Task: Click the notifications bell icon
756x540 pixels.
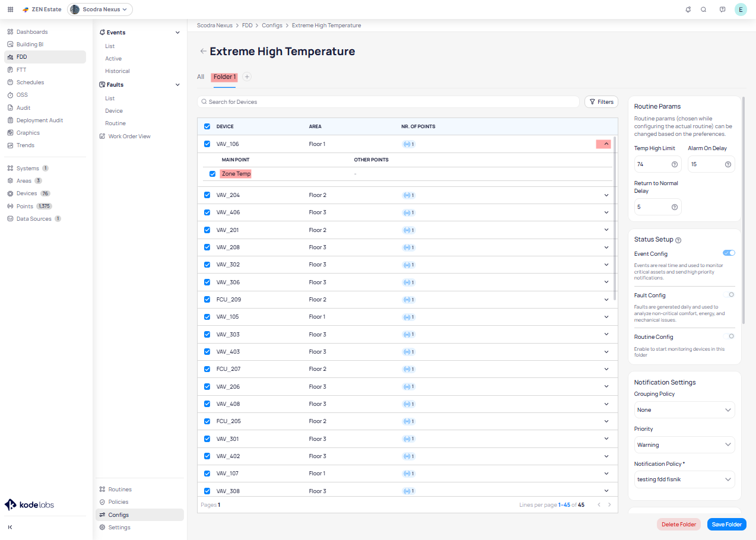Action: [x=688, y=9]
